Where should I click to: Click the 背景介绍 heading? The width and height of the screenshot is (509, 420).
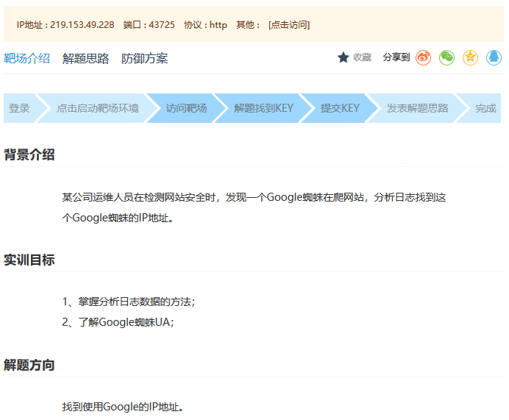click(29, 154)
